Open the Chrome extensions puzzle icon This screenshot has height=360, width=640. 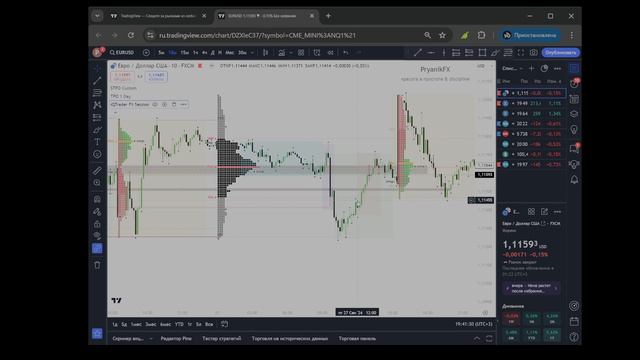click(482, 36)
